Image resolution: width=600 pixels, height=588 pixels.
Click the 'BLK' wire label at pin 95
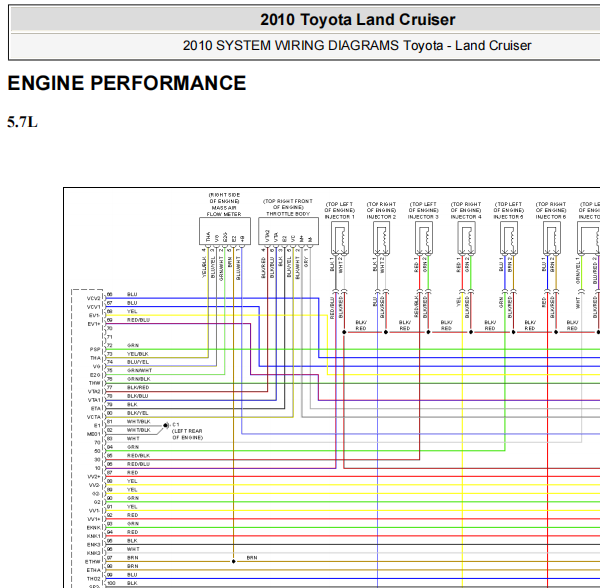(132, 541)
